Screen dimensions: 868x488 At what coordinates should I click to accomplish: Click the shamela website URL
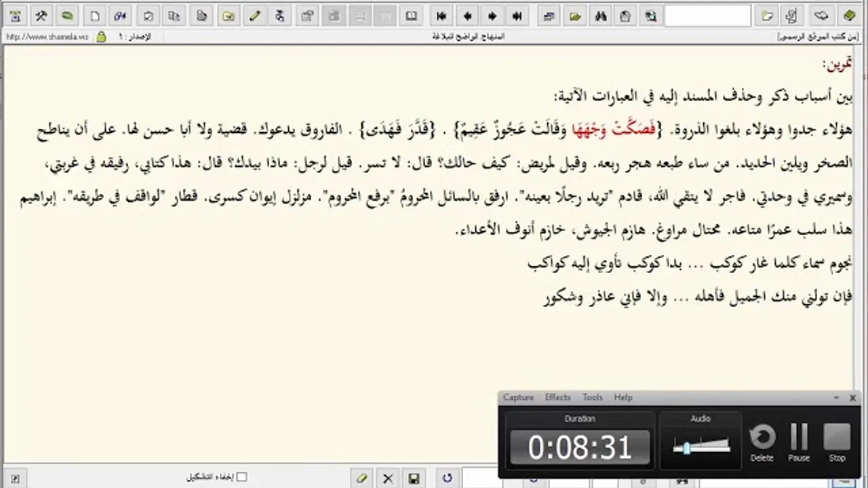coord(47,37)
